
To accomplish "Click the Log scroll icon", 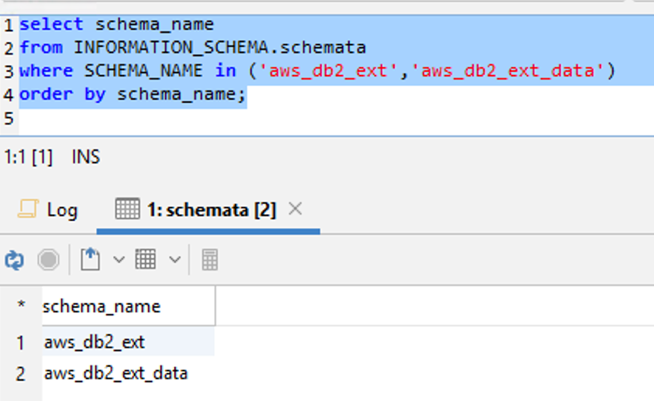I will point(27,209).
